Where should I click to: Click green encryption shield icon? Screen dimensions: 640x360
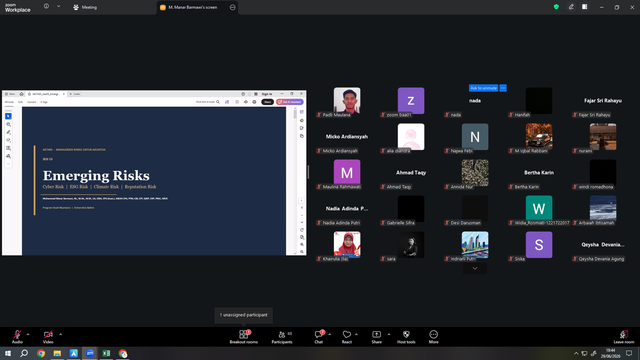[556, 7]
